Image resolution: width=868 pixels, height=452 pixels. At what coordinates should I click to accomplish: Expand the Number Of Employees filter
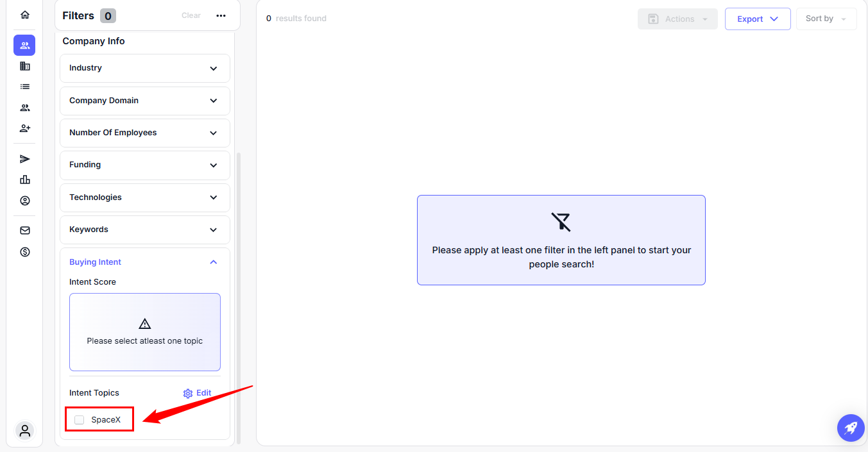click(145, 133)
